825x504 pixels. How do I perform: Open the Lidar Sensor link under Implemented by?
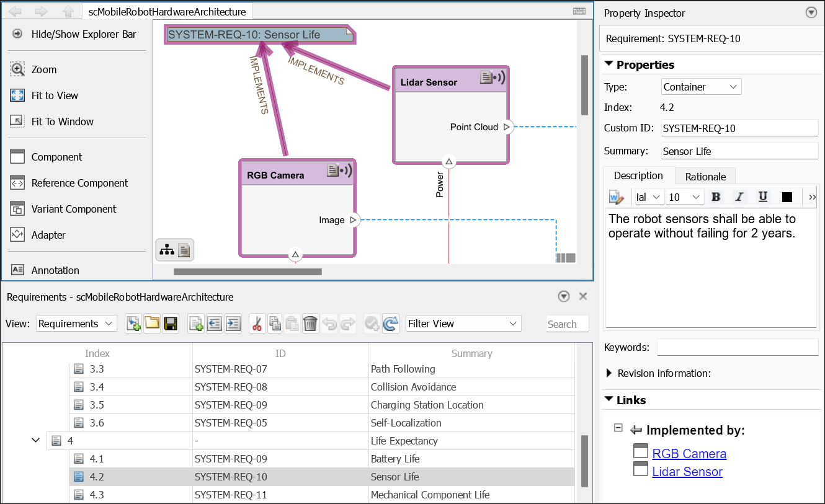pyautogui.click(x=687, y=471)
